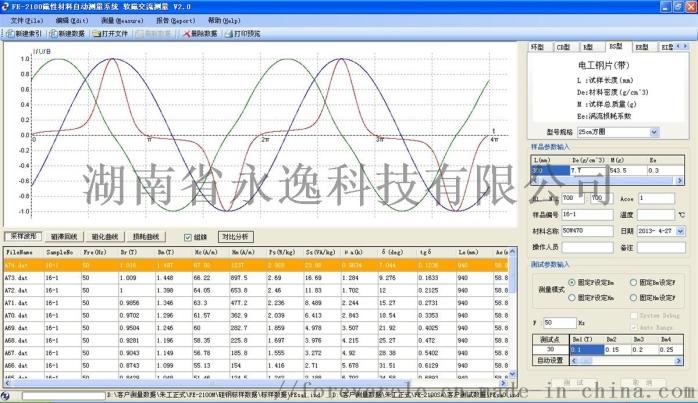Image resolution: width=698 pixels, height=403 pixels.
Task: Click the 备注 remarks input field
Action: 661,248
